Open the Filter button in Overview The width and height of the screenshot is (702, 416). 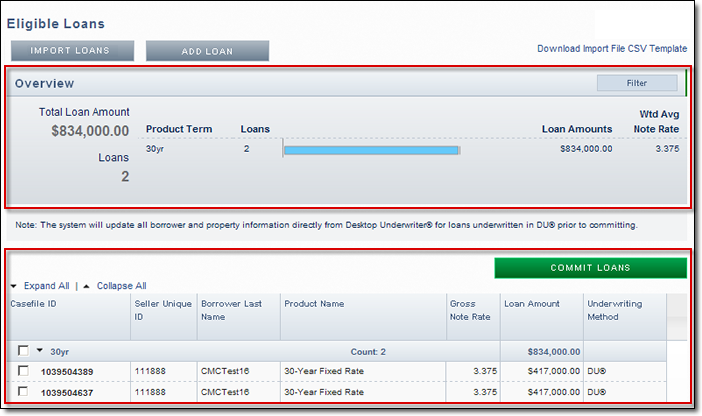(636, 84)
